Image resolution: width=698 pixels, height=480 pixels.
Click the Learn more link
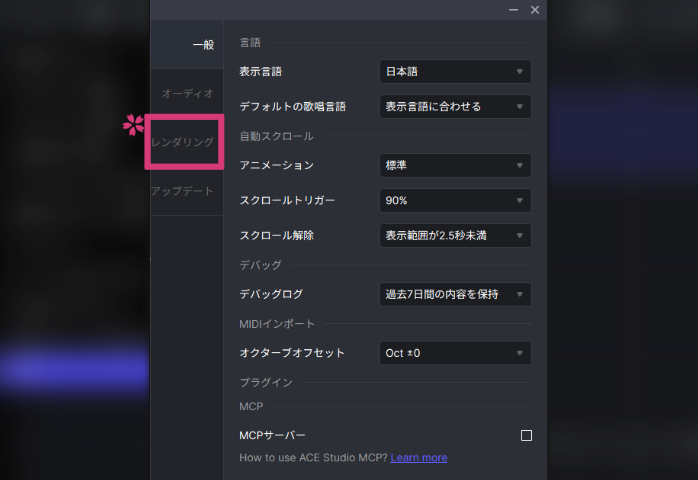coord(419,457)
